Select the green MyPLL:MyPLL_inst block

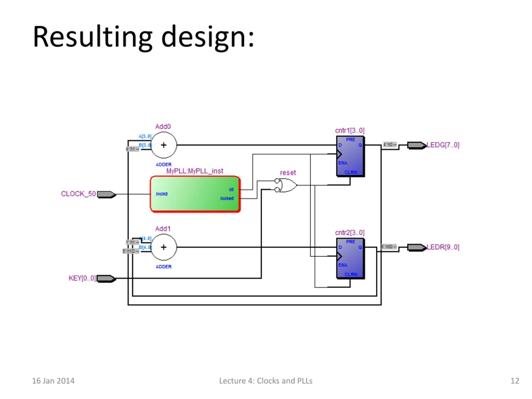[195, 194]
